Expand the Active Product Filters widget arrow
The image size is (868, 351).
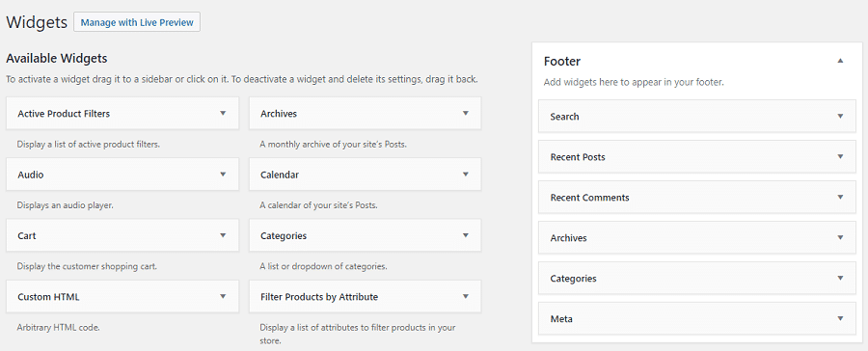223,113
